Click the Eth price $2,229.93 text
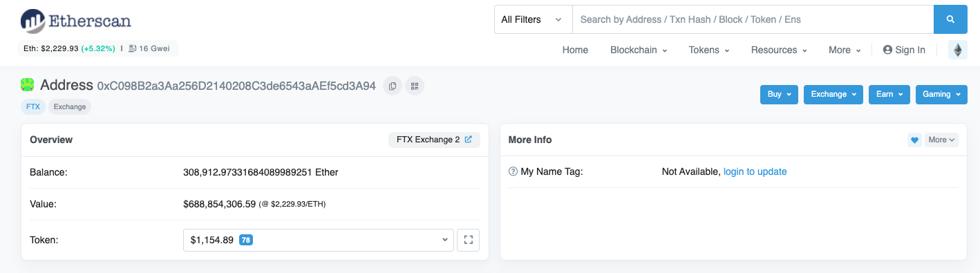Image resolution: width=980 pixels, height=273 pixels. click(x=50, y=48)
